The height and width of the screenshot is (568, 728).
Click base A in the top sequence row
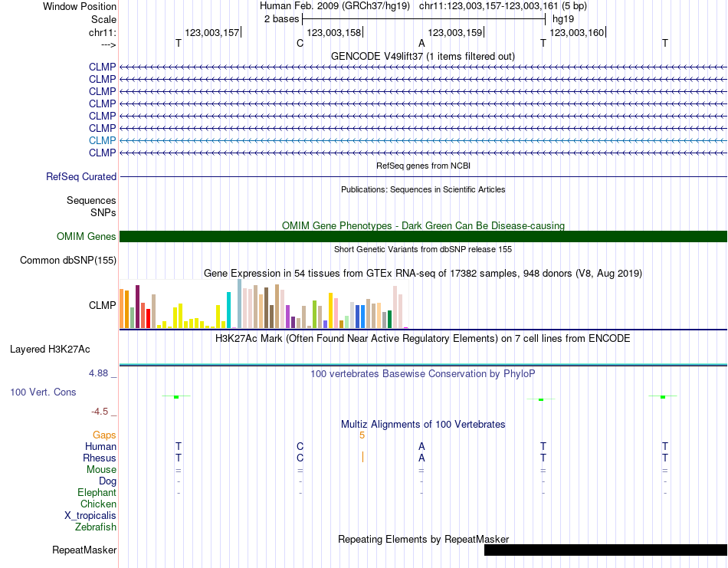[x=421, y=43]
